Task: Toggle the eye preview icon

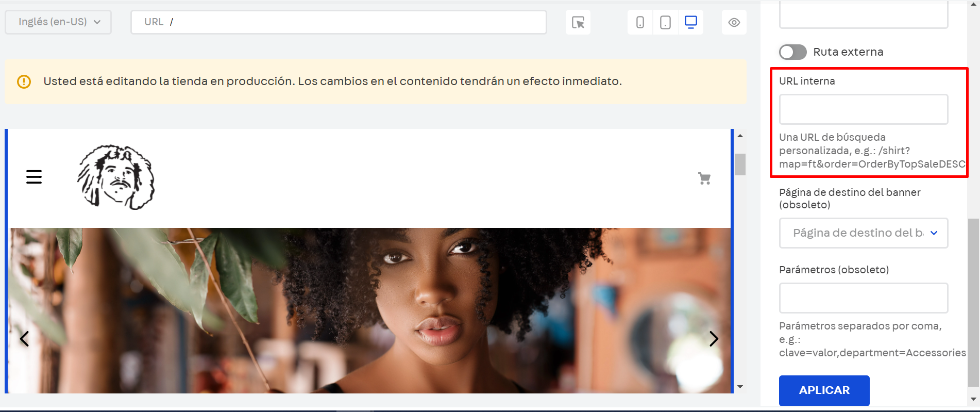Action: (734, 22)
